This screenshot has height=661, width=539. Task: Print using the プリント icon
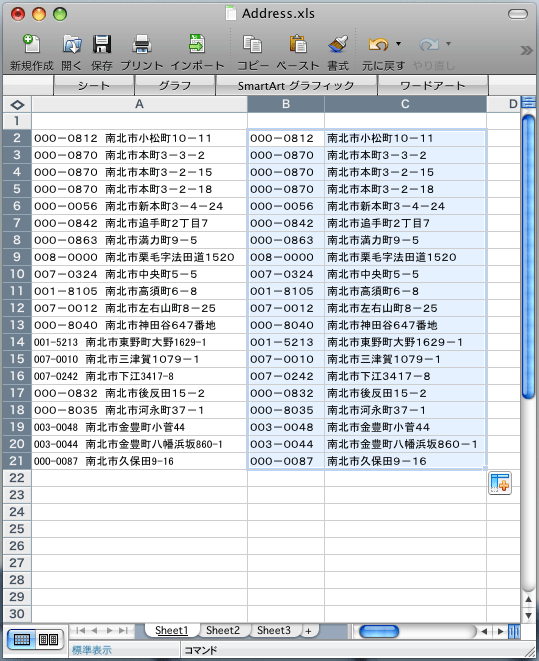[x=142, y=44]
